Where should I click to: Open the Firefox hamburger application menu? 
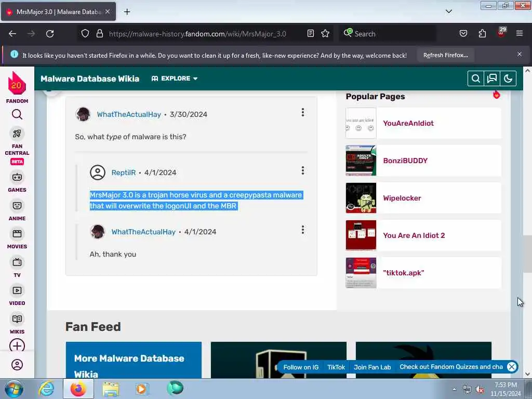pos(520,34)
